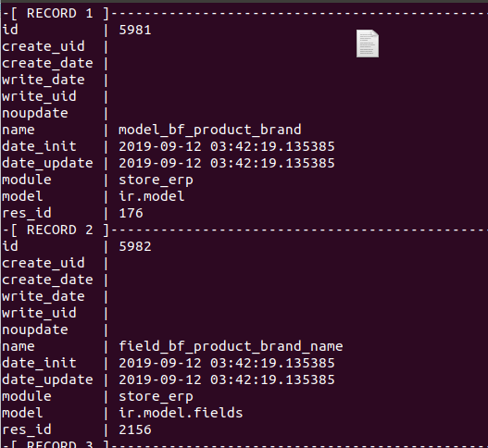
Task: Click the document file icon
Action: click(368, 44)
